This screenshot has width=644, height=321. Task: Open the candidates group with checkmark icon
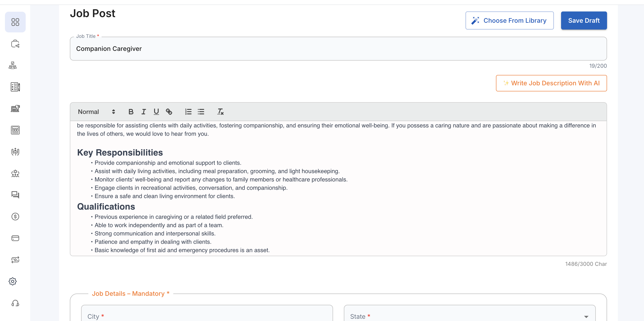[x=13, y=66]
